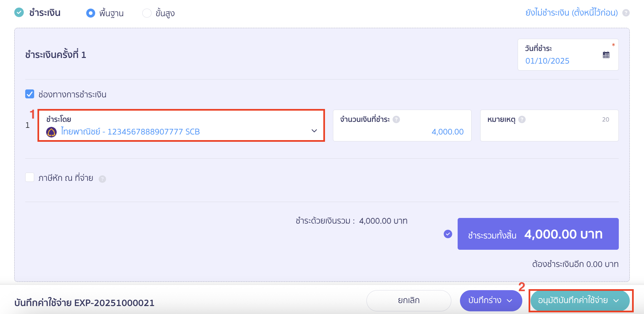Click the help icon next to หมายเหตุ
Image resolution: width=644 pixels, height=314 pixels.
pos(522,120)
